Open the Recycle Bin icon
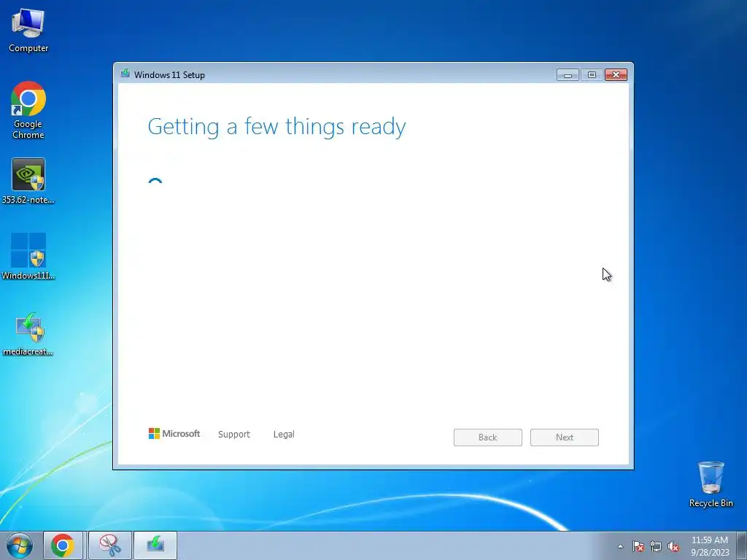 (x=711, y=484)
